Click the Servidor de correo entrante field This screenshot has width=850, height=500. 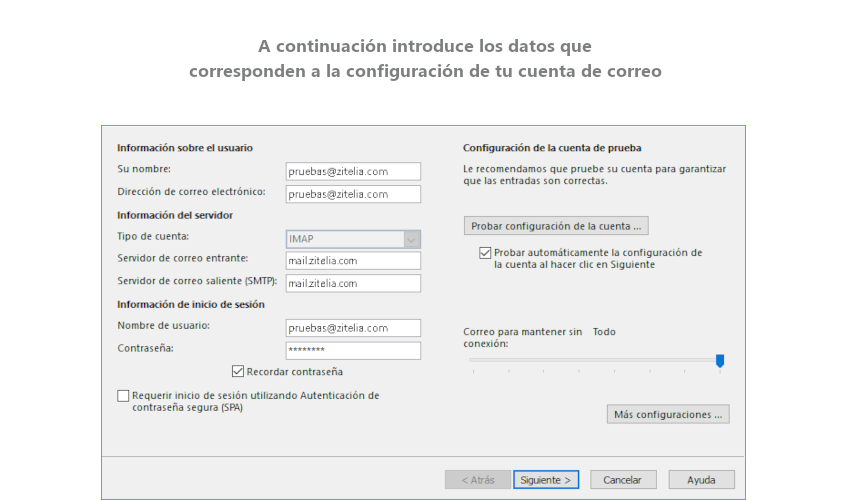pyautogui.click(x=353, y=261)
